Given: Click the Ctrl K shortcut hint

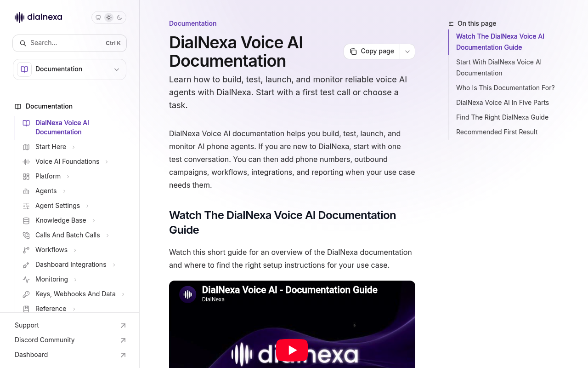Looking at the screenshot, I should [x=113, y=43].
